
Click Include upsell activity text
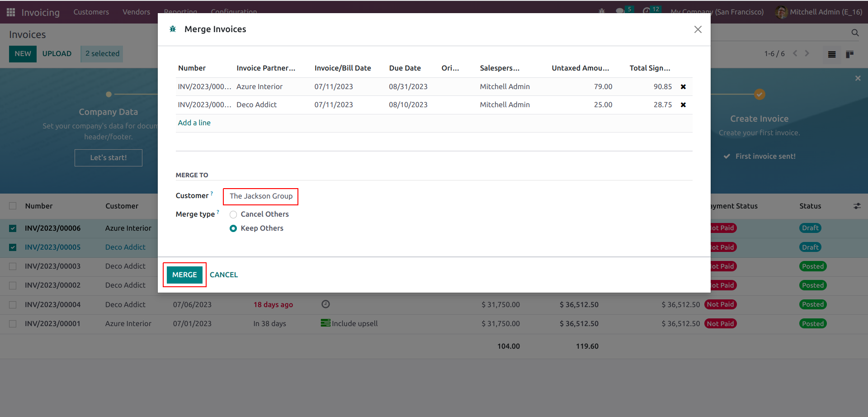(x=355, y=324)
